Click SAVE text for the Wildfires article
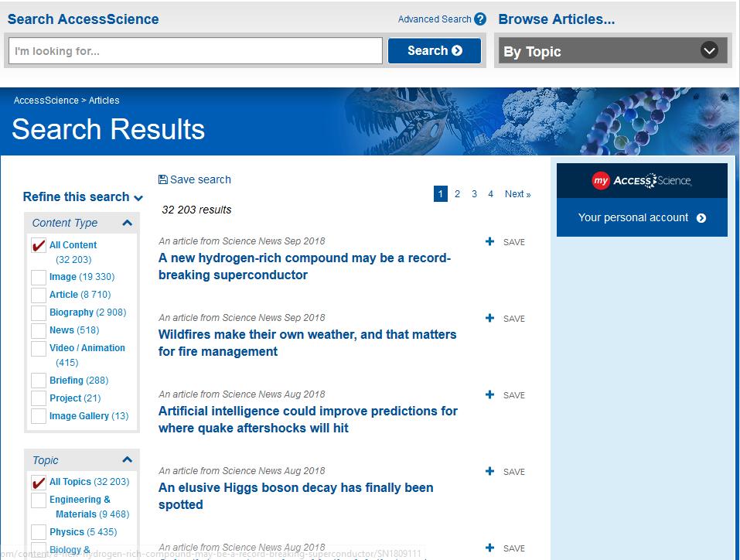 click(514, 319)
